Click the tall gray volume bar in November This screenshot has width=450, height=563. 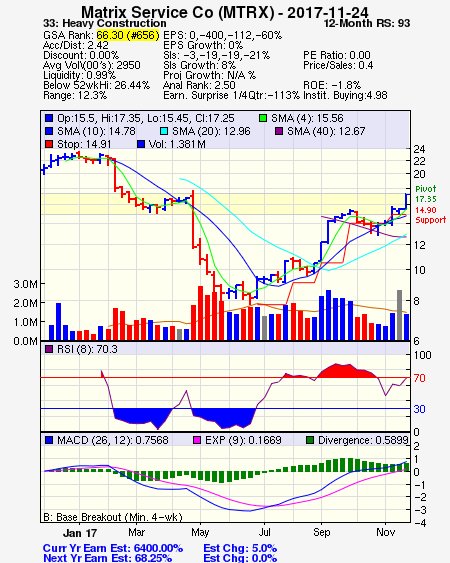click(x=399, y=315)
